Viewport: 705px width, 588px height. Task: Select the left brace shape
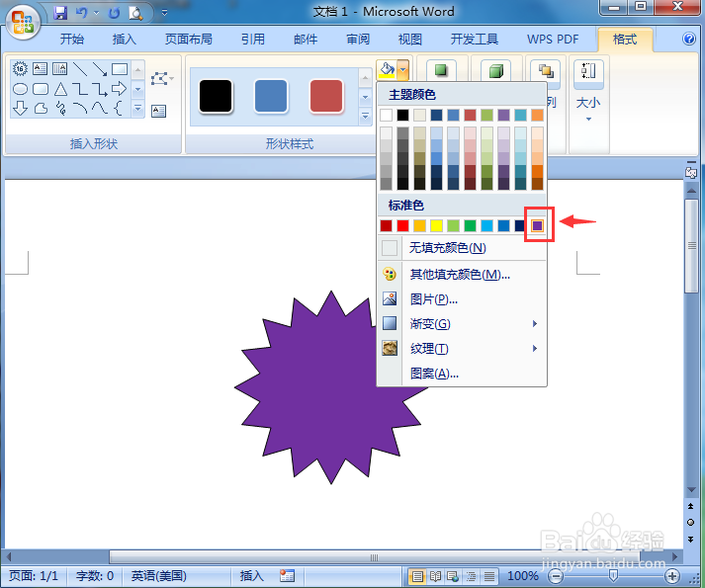tap(119, 109)
